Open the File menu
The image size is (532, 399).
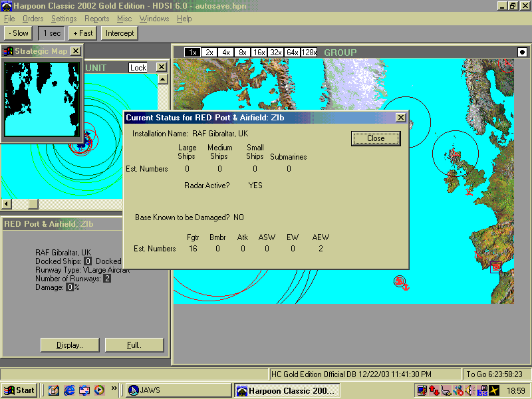(x=9, y=19)
